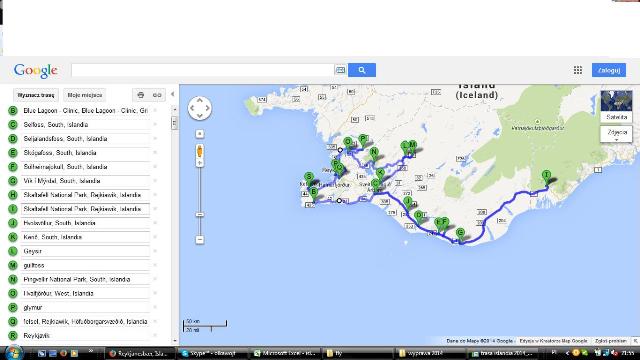Open the Google apps grid icon
The width and height of the screenshot is (640, 360).
[x=578, y=70]
